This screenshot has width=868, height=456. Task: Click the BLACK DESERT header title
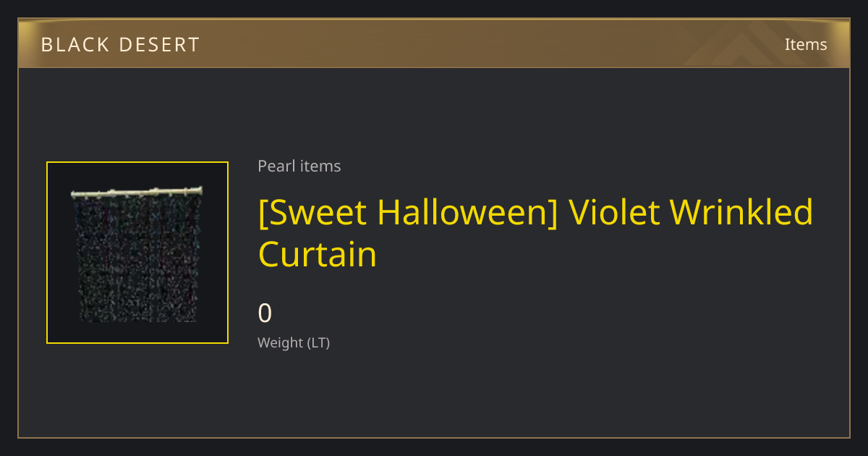click(x=120, y=45)
